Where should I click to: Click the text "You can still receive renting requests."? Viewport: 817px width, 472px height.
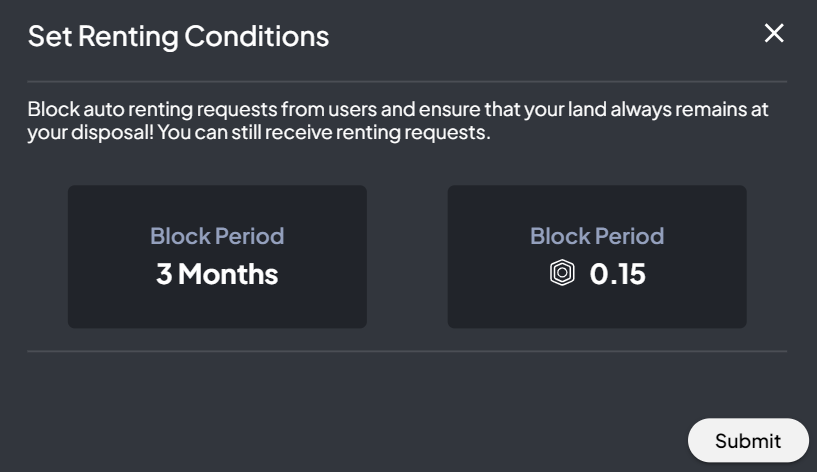tap(327, 132)
